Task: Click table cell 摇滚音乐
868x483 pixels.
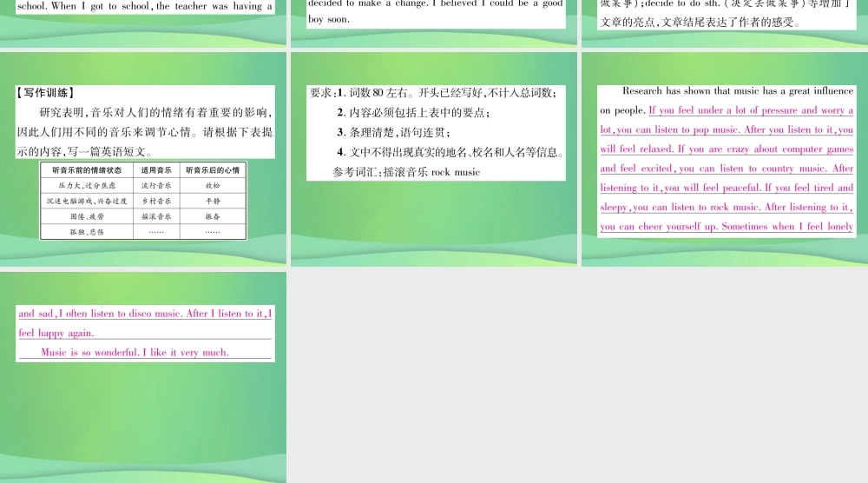Action: [156, 216]
